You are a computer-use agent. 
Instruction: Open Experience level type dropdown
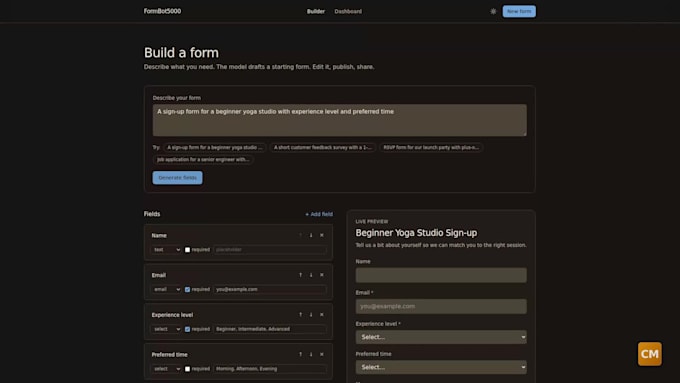pyautogui.click(x=166, y=329)
